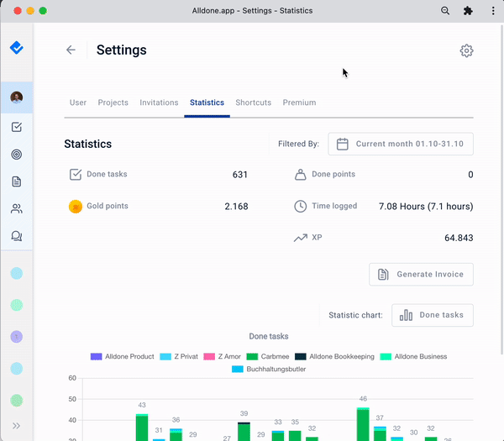Switch to the Invitations tab
504x441 pixels.
pyautogui.click(x=159, y=102)
